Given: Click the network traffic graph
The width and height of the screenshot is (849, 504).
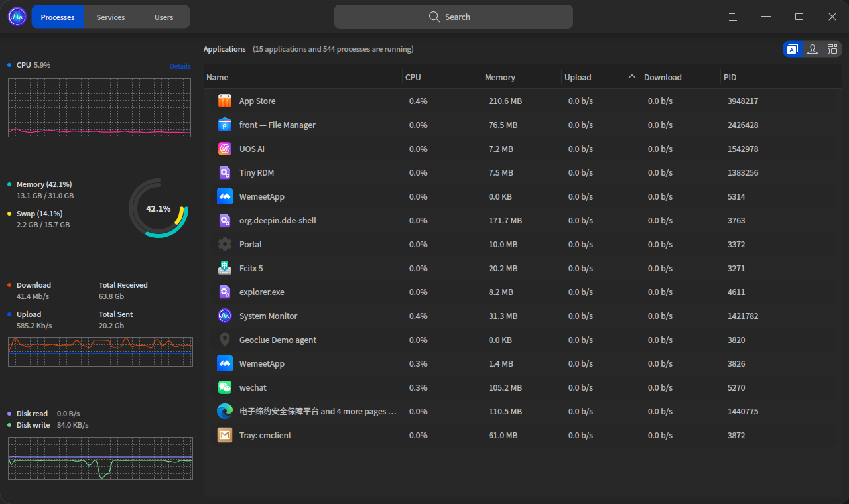Looking at the screenshot, I should tap(99, 351).
